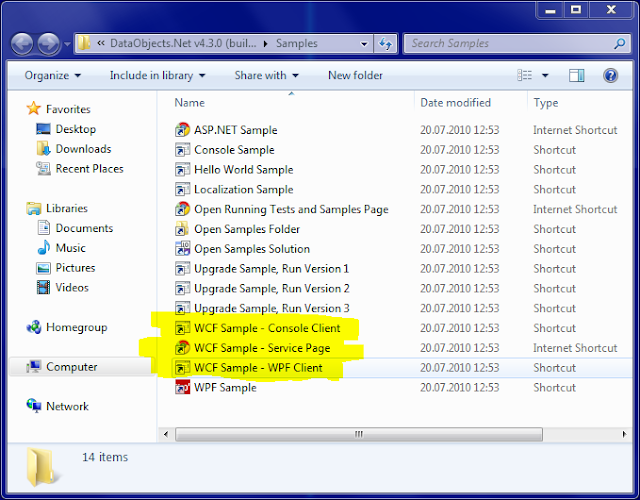
Task: Click the magnifier search icon
Action: 620,43
